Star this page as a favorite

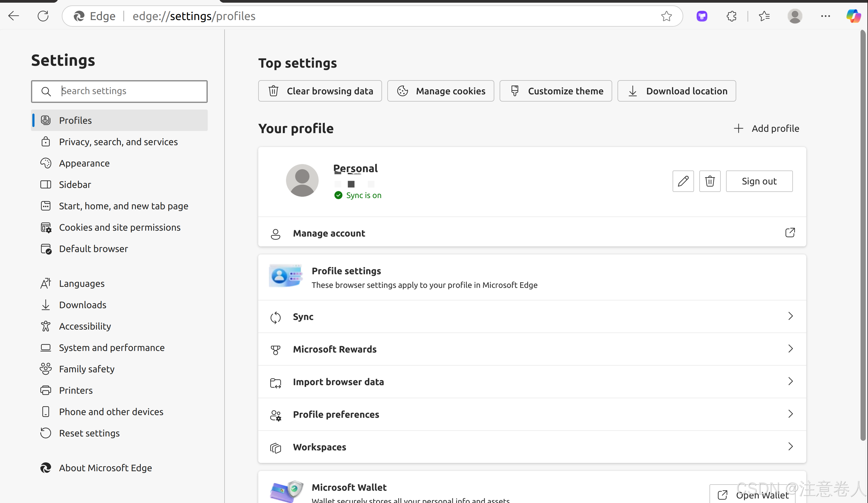[666, 16]
